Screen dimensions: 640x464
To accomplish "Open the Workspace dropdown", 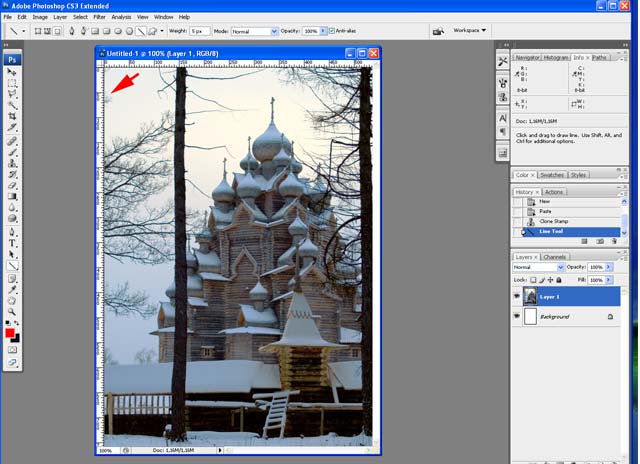I will coord(469,30).
